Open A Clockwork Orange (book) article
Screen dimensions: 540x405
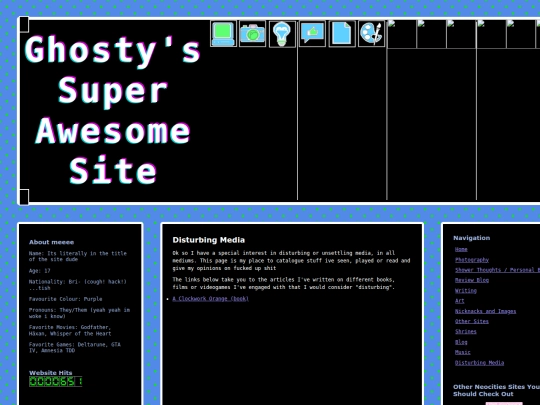click(x=210, y=299)
